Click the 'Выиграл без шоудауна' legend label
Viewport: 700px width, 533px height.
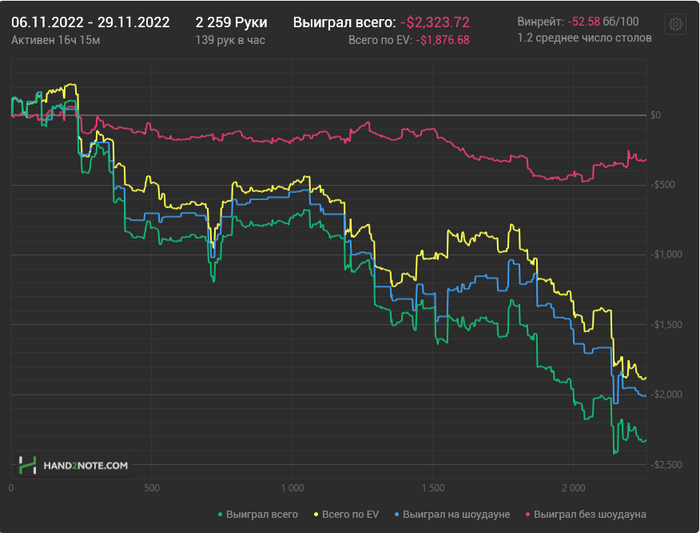pos(590,514)
